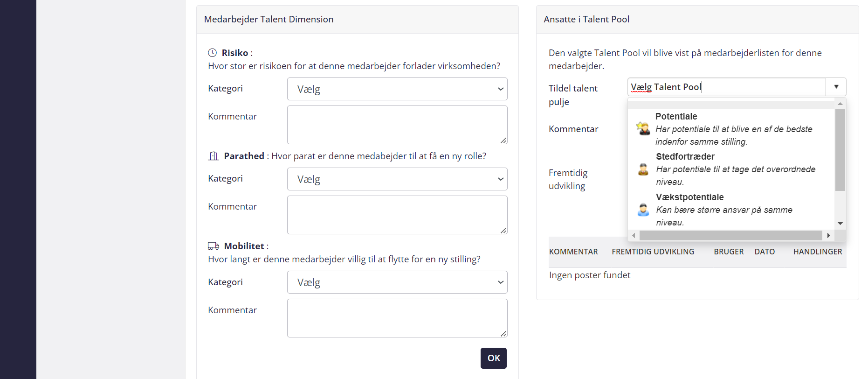Click the OK button
Screen dimensions: 868x379
tap(494, 358)
